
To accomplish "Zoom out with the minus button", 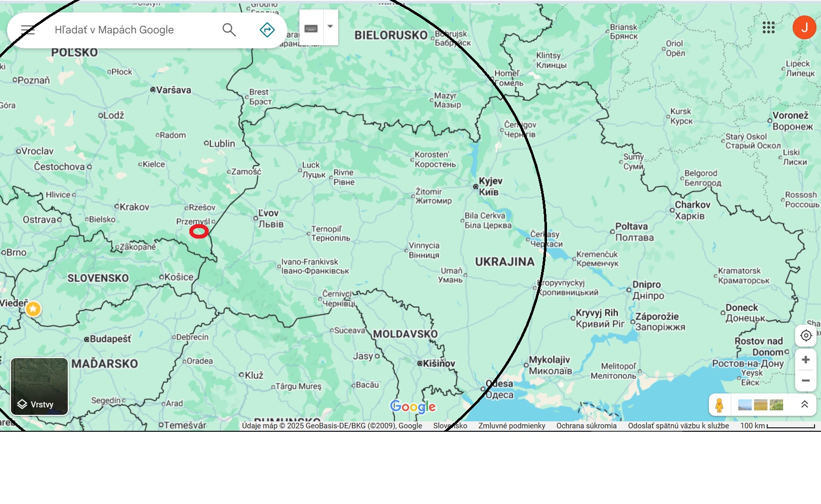I will (x=806, y=380).
